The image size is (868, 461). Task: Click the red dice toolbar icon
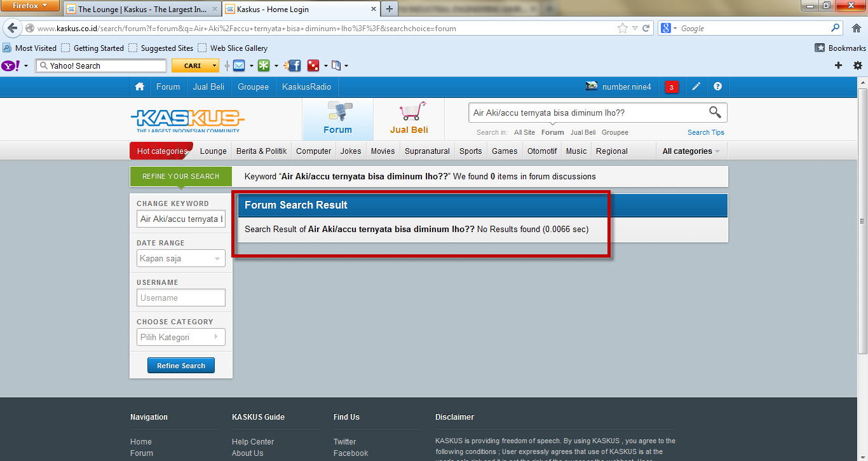point(313,65)
